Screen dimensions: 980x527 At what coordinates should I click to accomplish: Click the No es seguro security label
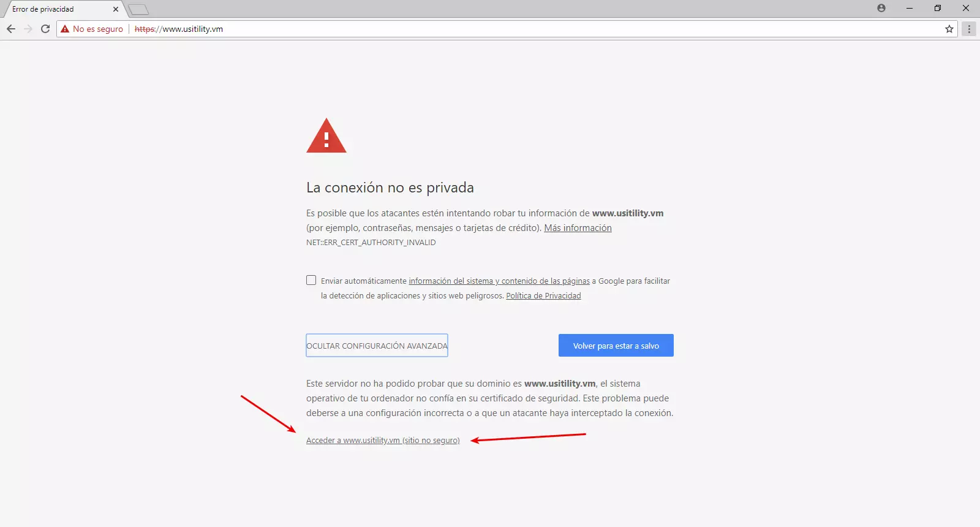(x=97, y=29)
